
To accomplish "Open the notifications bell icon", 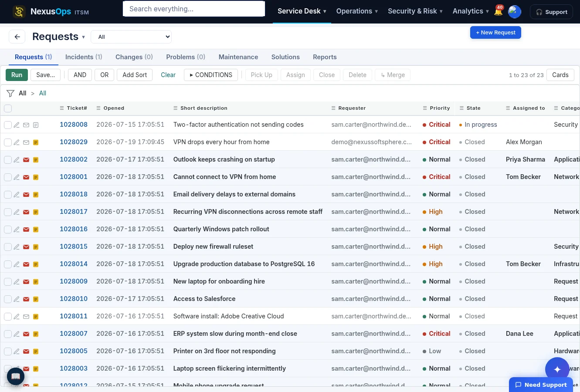I will pyautogui.click(x=498, y=12).
